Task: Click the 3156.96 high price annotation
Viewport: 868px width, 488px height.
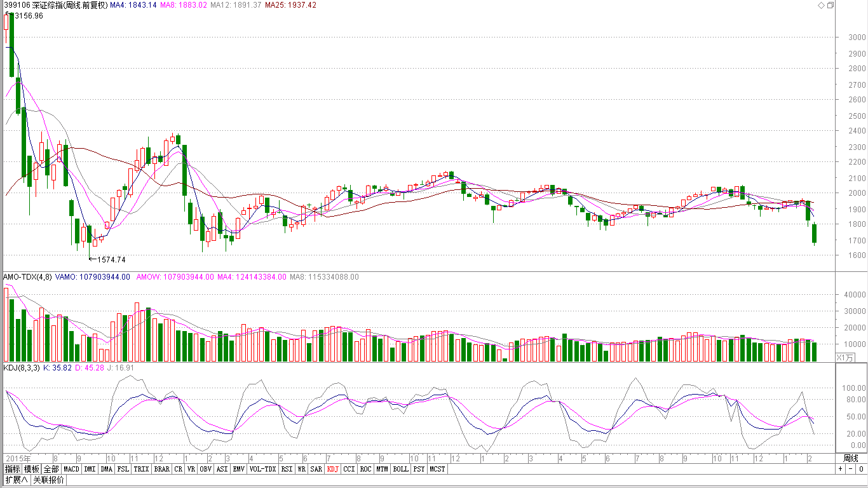Action: [x=28, y=16]
